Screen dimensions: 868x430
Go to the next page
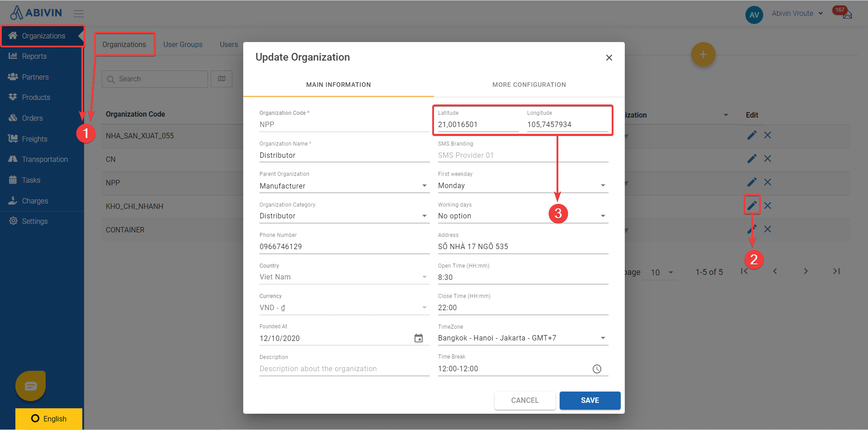pos(806,271)
